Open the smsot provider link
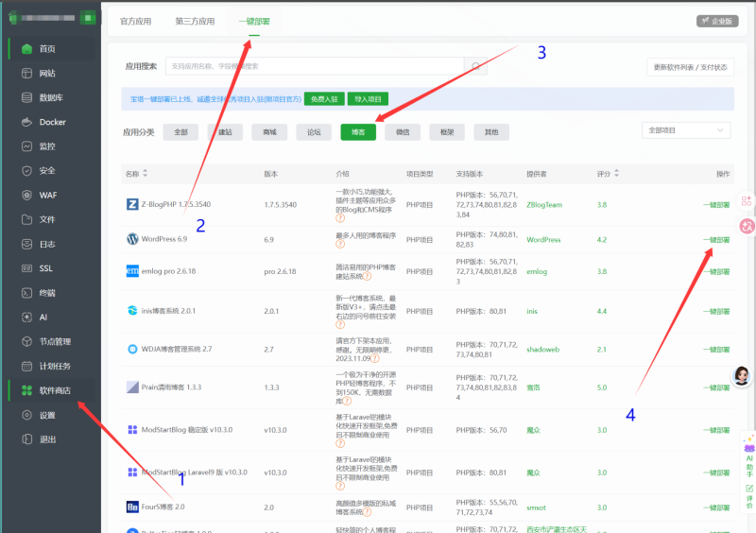 click(x=536, y=507)
